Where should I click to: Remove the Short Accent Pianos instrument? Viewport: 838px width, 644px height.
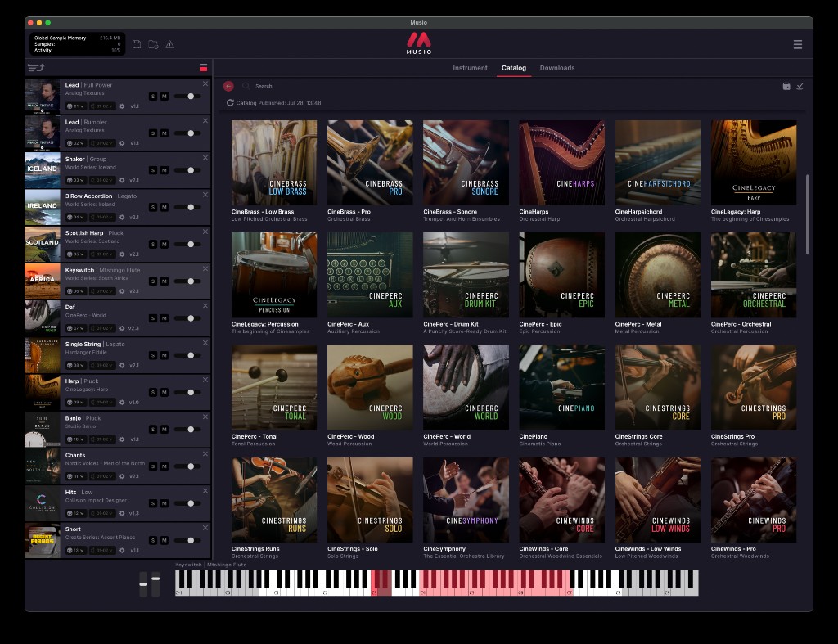(205, 528)
